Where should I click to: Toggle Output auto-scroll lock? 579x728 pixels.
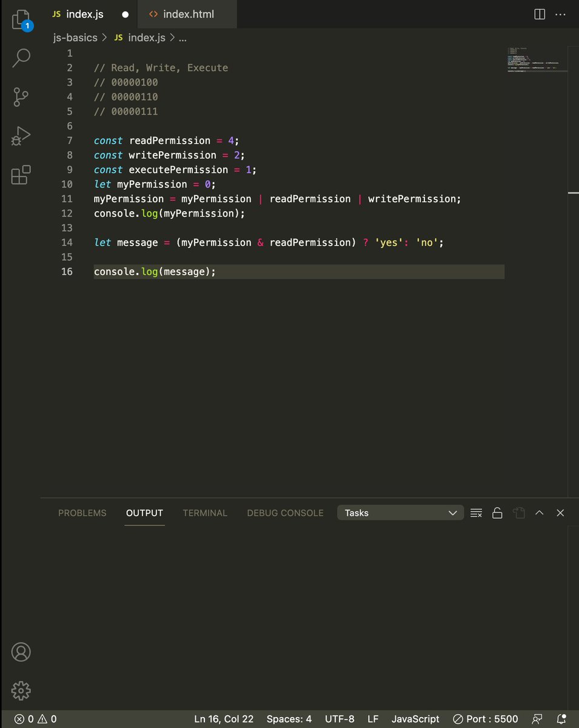pyautogui.click(x=497, y=513)
